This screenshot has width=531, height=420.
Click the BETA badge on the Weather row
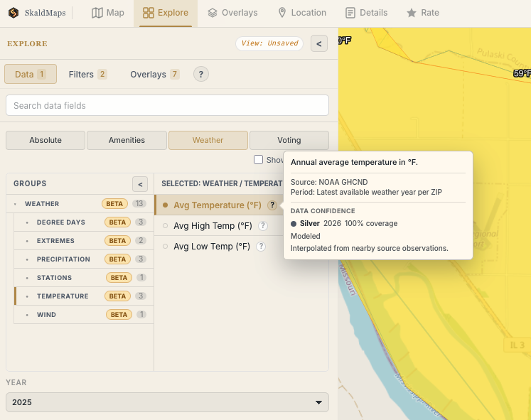[x=114, y=204]
